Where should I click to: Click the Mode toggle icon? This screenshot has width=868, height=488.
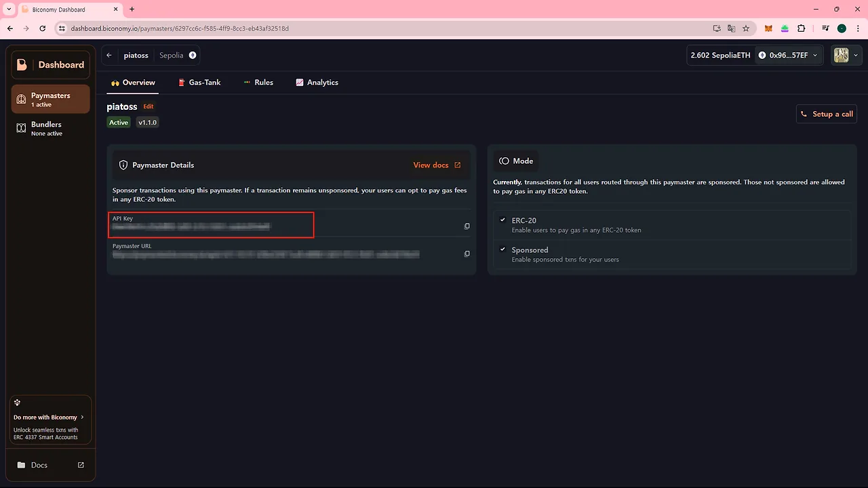pos(504,161)
